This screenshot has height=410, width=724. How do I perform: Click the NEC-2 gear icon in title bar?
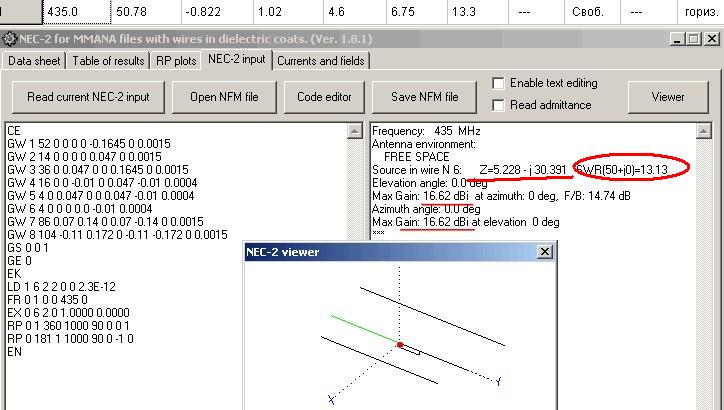9,39
